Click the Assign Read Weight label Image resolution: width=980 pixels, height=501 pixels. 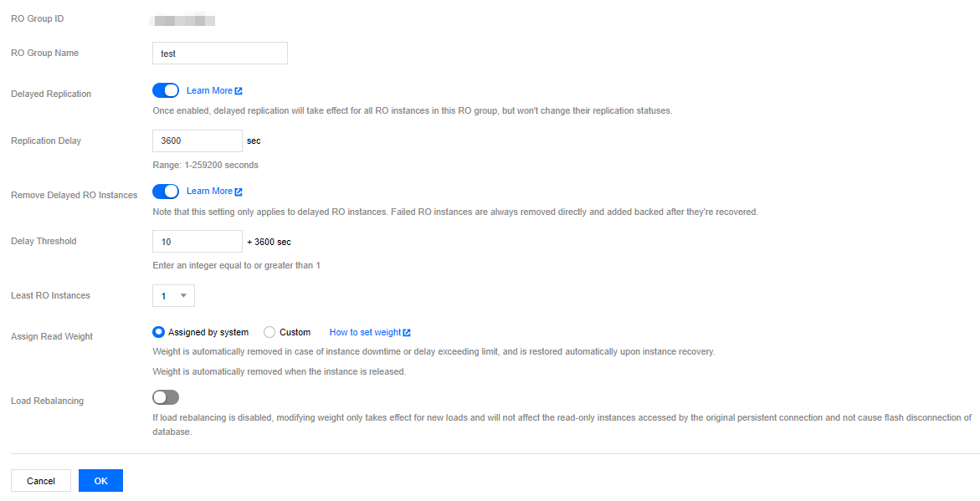point(52,336)
